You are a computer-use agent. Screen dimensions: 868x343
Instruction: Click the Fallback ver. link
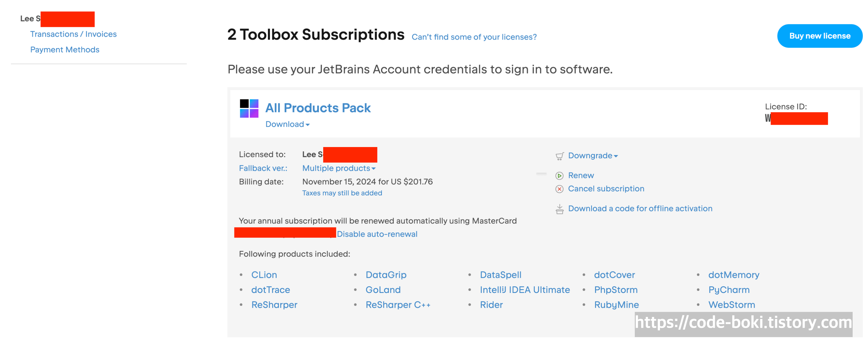(x=263, y=168)
